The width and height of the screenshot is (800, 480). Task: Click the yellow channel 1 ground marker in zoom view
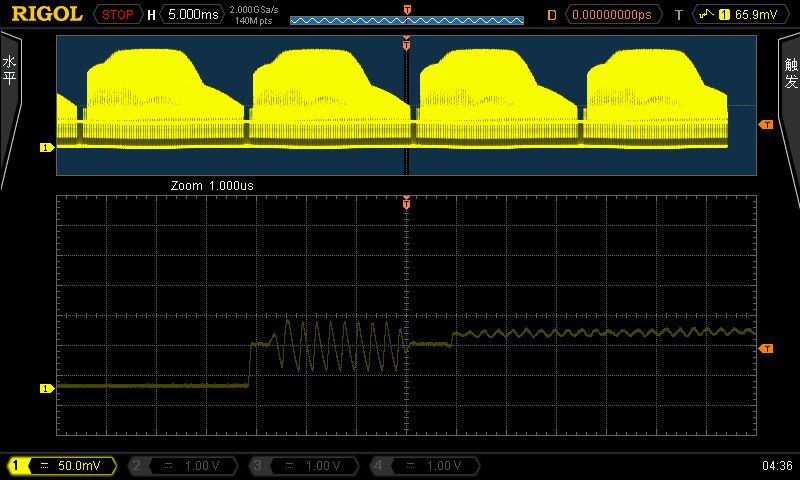click(45, 387)
